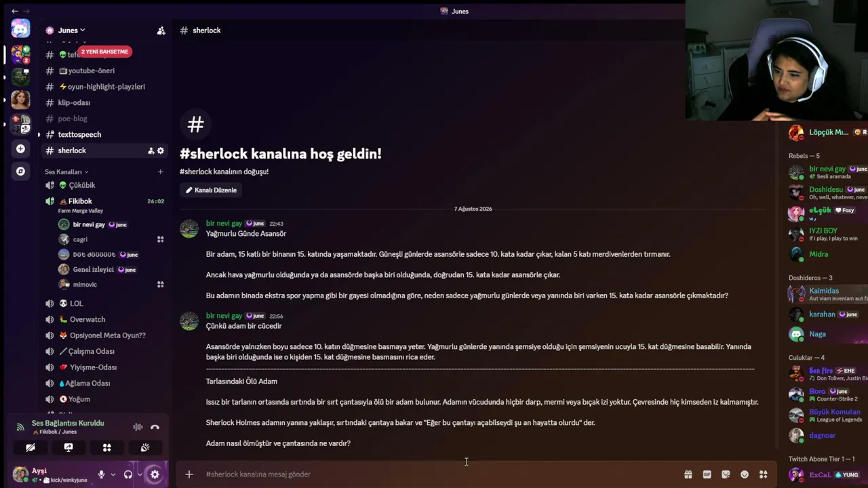Open the GIF picker in message bar
Image resolution: width=868 pixels, height=488 pixels.
coord(707,474)
